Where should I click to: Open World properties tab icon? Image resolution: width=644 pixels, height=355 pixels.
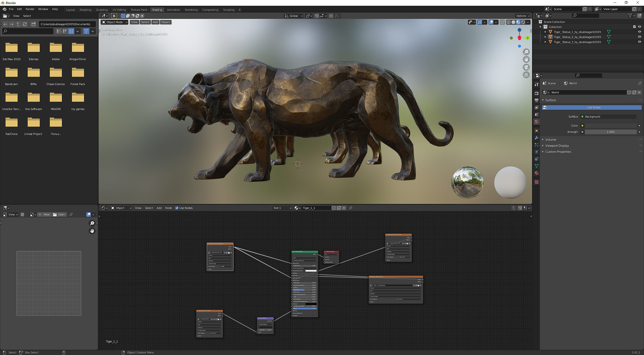[x=537, y=122]
